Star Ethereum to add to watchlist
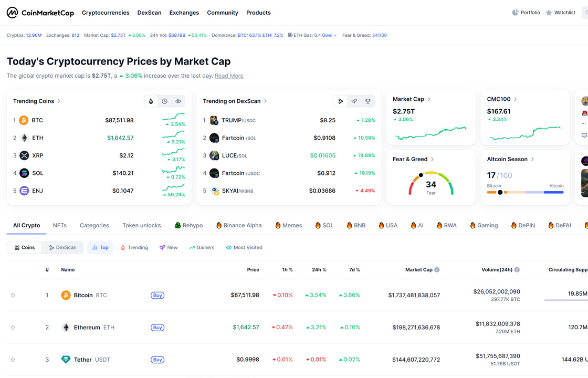The image size is (588, 378). (13, 328)
